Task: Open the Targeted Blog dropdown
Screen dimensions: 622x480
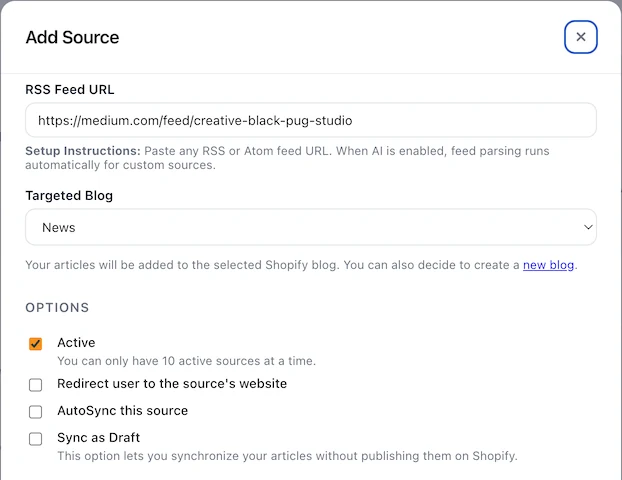Action: [x=311, y=227]
